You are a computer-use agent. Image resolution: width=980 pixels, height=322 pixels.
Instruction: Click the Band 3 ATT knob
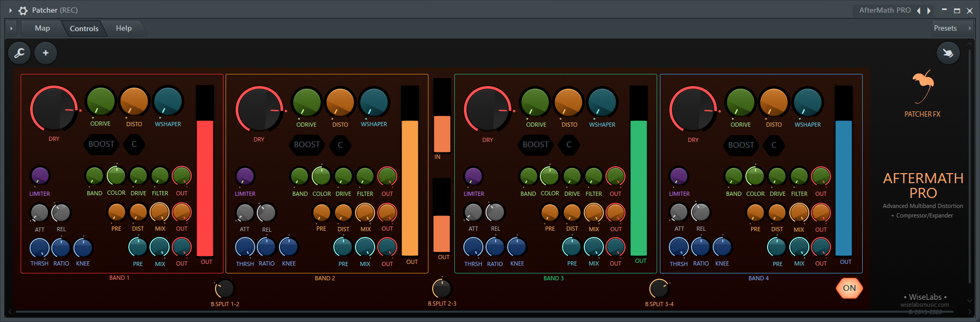pos(473,212)
